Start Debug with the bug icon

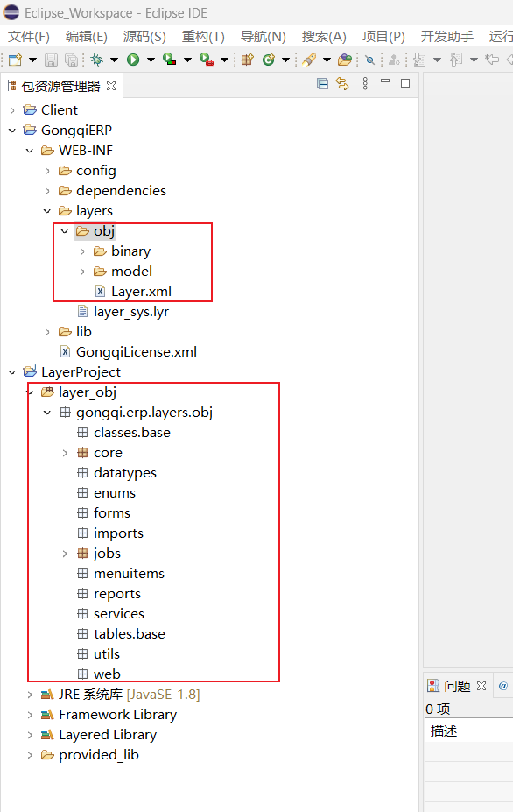point(96,60)
